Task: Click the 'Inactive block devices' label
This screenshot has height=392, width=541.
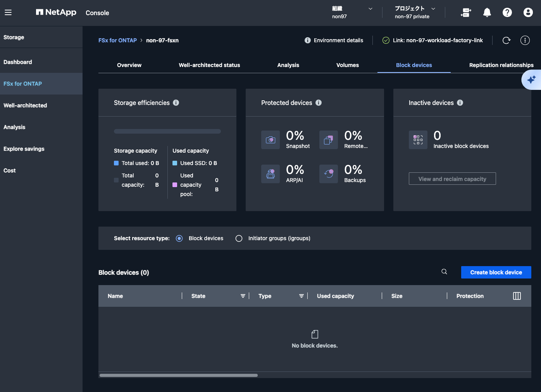Action: click(x=461, y=146)
